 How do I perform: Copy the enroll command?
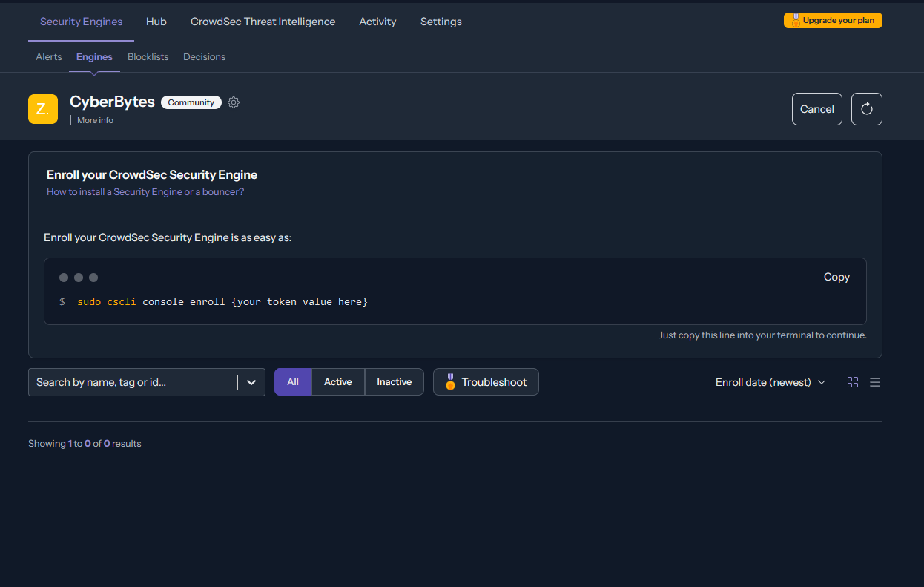tap(836, 277)
